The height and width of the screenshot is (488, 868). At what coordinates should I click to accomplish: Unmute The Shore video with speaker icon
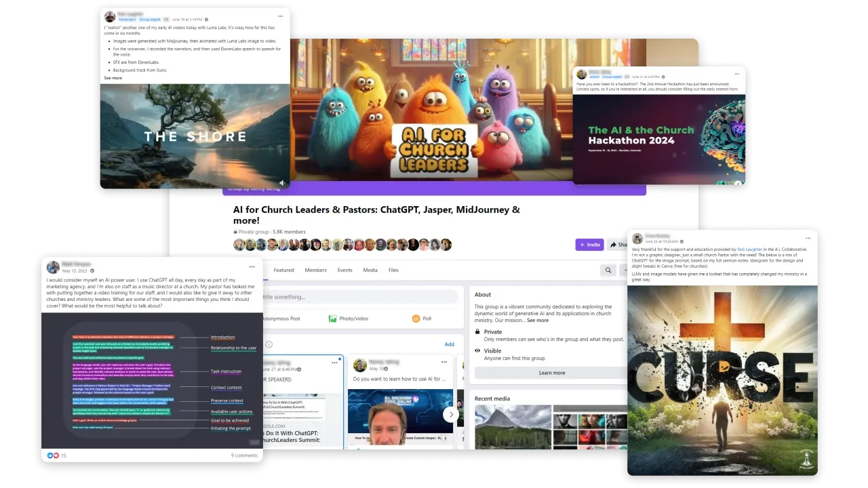[x=282, y=183]
